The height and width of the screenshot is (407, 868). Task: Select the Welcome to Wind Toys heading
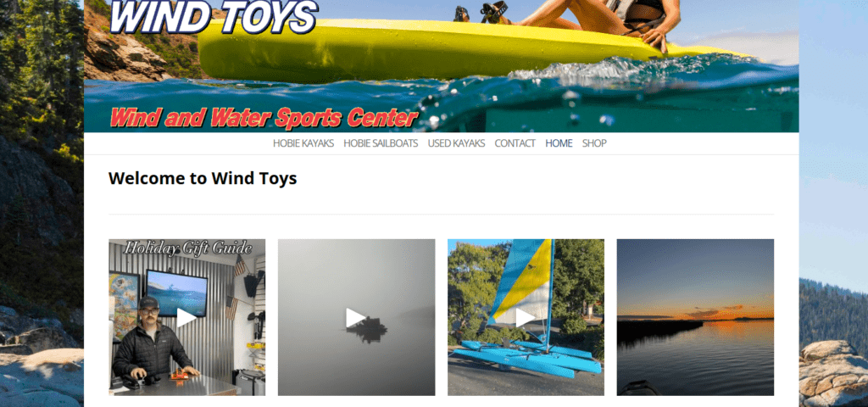coord(203,178)
